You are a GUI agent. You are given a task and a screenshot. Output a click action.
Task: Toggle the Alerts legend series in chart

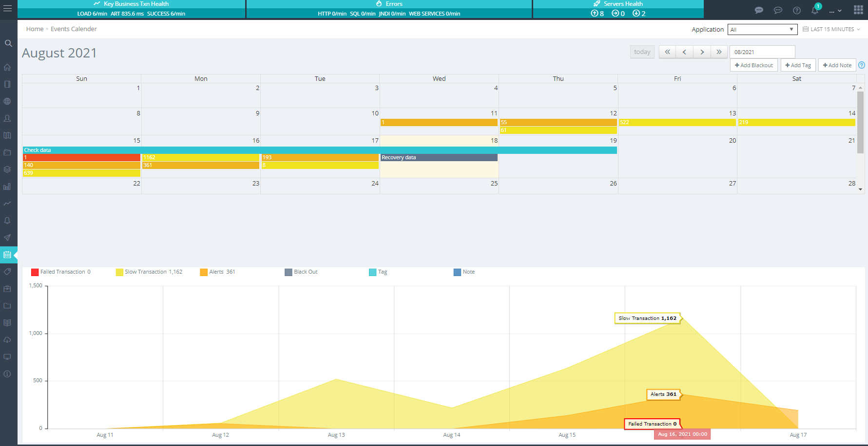217,272
